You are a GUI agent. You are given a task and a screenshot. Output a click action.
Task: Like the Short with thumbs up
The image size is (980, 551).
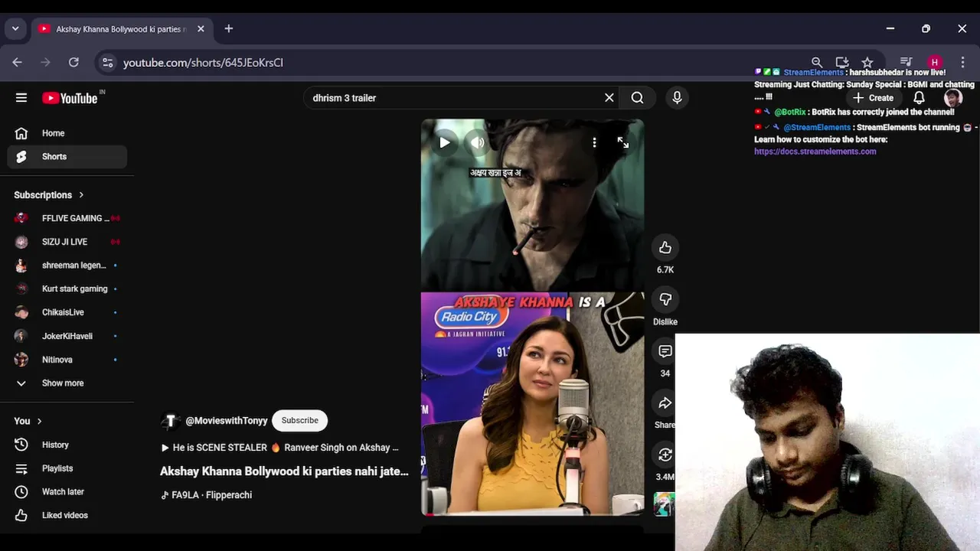[x=665, y=247]
